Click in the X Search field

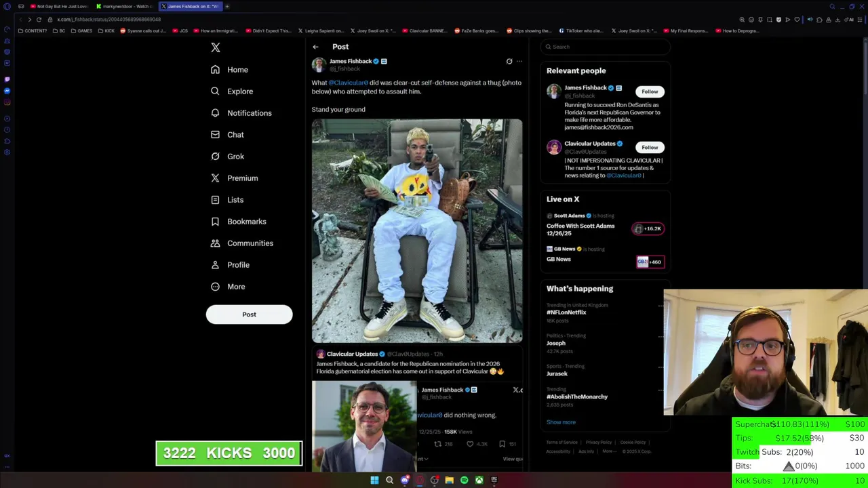[606, 47]
